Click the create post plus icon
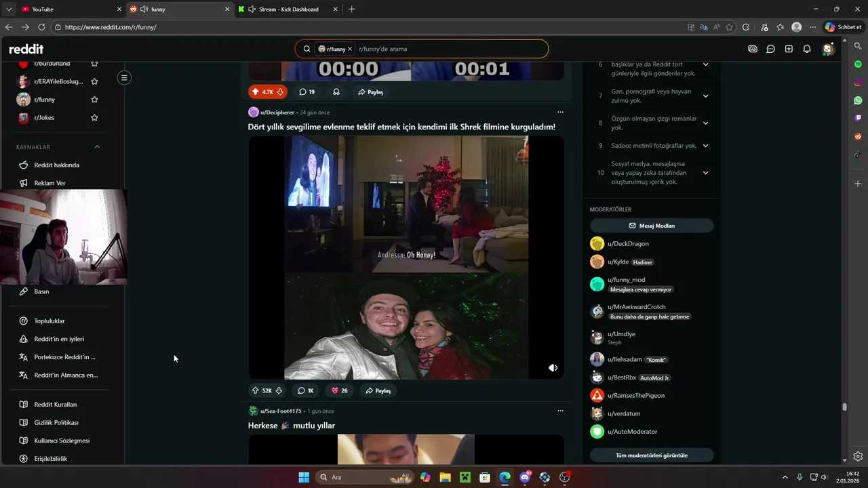 789,49
